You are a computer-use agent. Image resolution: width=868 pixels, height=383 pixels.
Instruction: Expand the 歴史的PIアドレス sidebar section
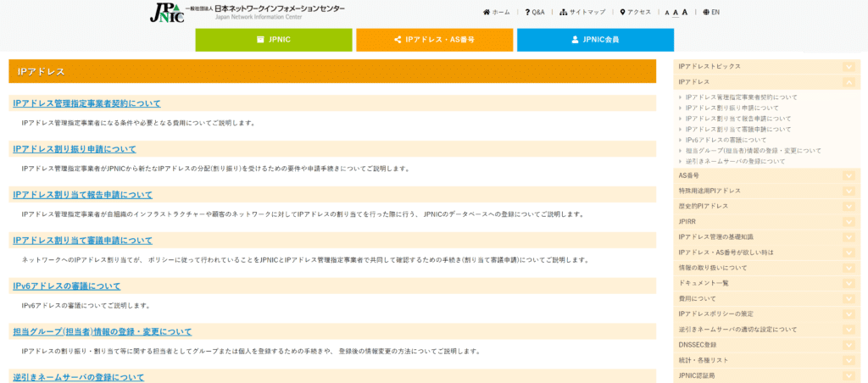849,206
